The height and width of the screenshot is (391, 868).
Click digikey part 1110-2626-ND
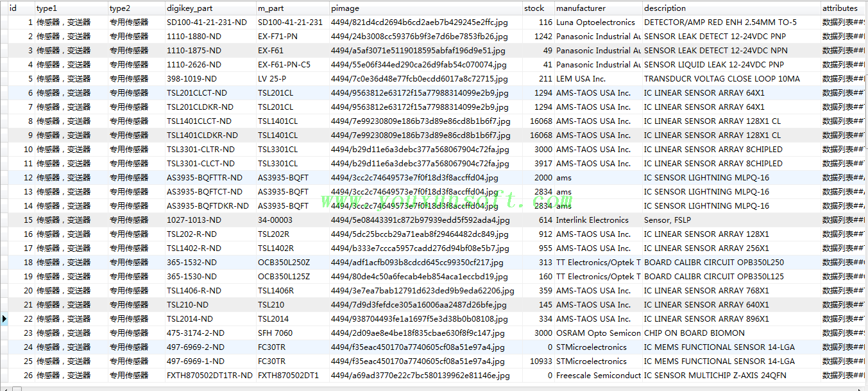tap(210, 65)
